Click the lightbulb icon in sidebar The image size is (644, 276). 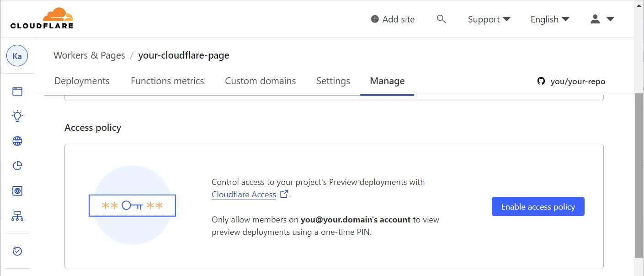pos(17,116)
